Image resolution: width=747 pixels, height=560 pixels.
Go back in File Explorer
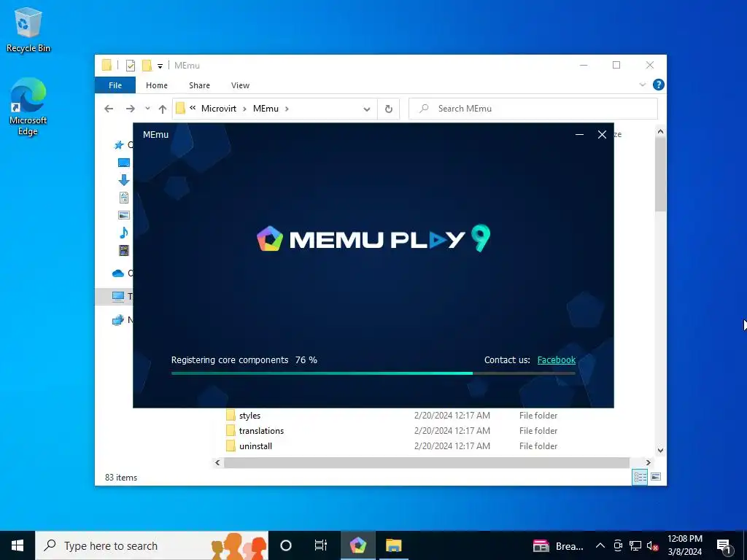pos(109,109)
